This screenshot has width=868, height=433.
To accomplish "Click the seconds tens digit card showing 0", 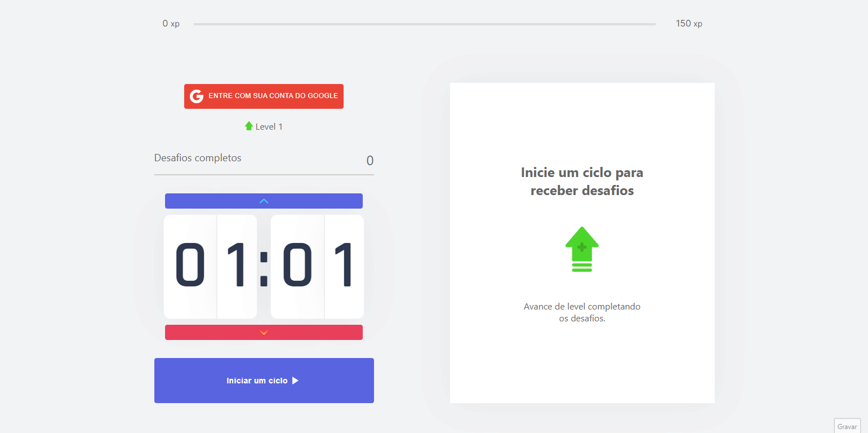I will (297, 266).
